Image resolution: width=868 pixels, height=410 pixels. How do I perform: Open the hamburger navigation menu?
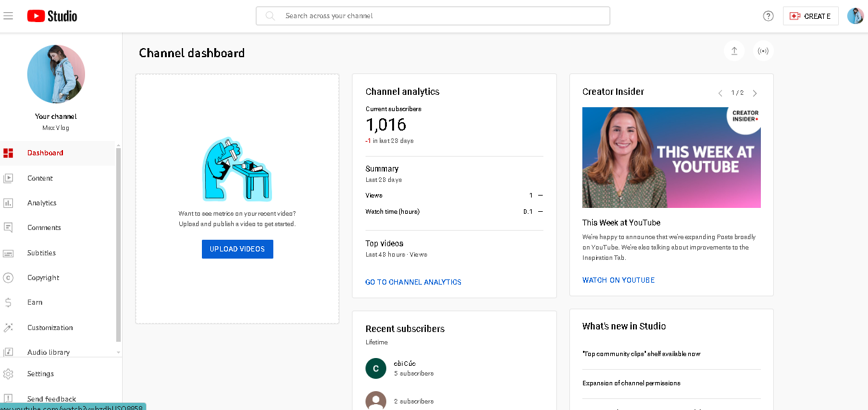pos(8,16)
